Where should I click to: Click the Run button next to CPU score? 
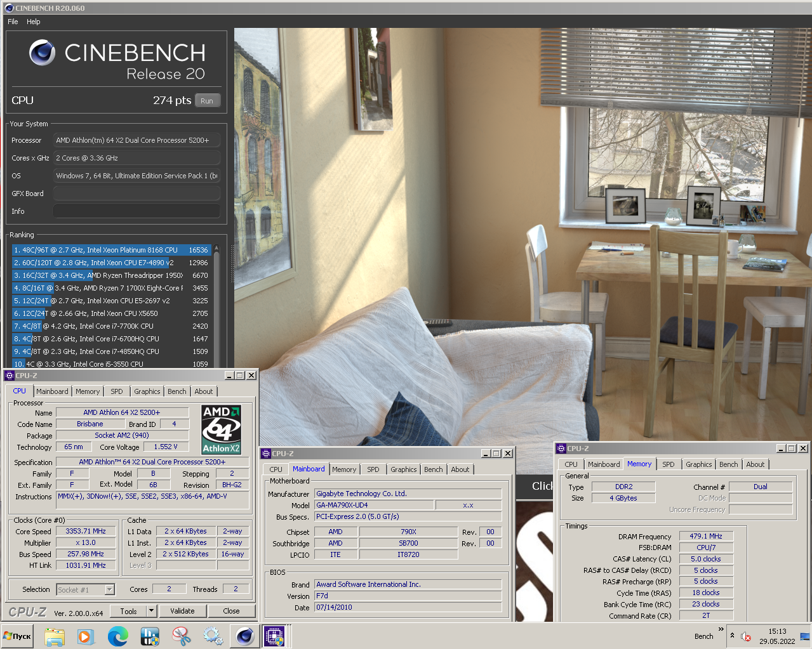207,101
